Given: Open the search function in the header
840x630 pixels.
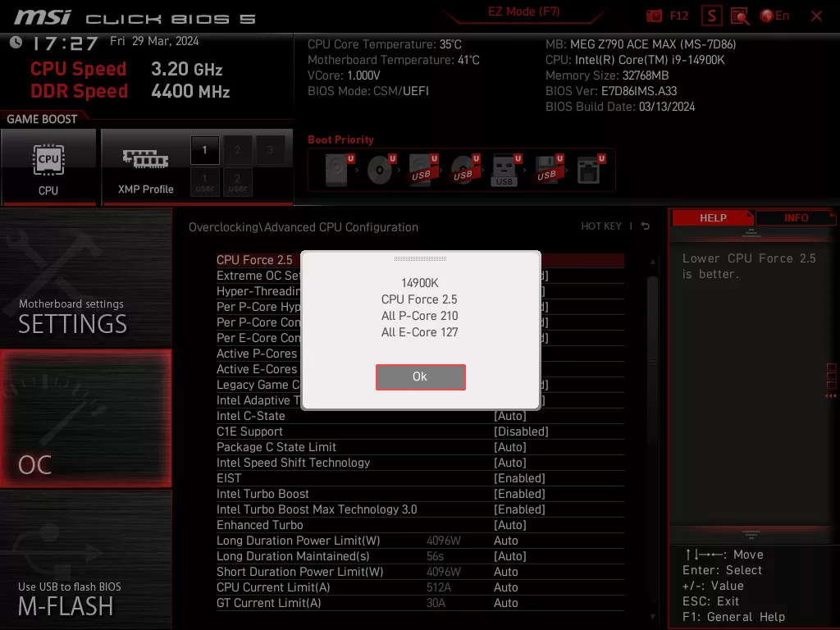Looking at the screenshot, I should tap(739, 16).
